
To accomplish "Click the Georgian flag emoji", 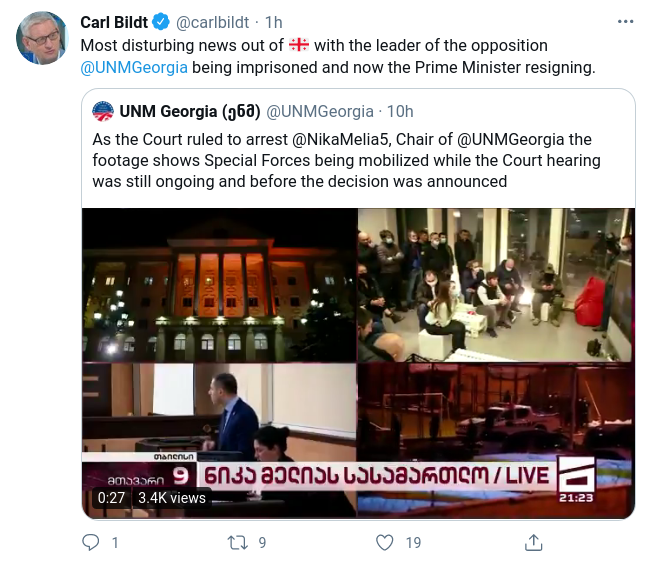I will click(298, 45).
